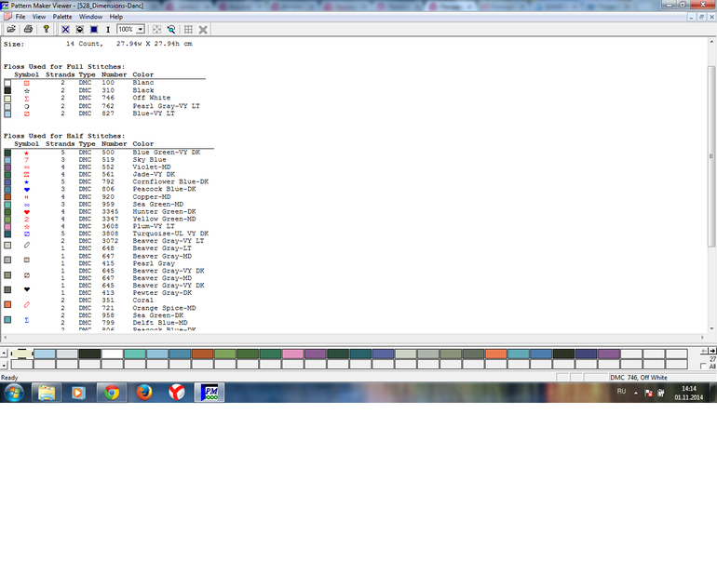717x588 pixels.
Task: Click the zoom magnifier toolbar icon
Action: click(x=171, y=30)
